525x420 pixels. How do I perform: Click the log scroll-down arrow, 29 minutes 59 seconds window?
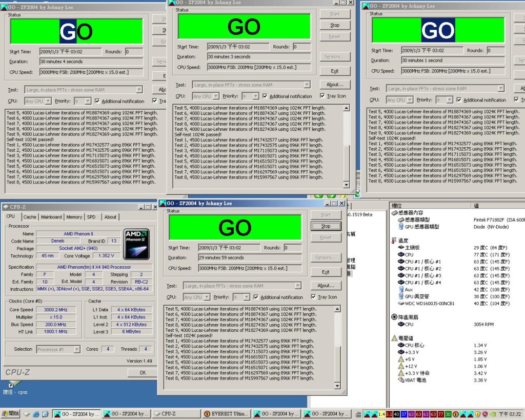(337, 386)
